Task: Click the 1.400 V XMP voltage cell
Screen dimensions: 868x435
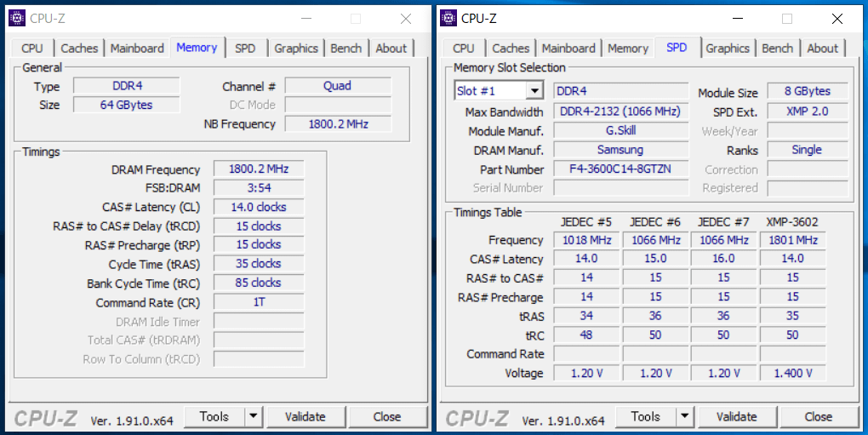Action: pyautogui.click(x=793, y=373)
